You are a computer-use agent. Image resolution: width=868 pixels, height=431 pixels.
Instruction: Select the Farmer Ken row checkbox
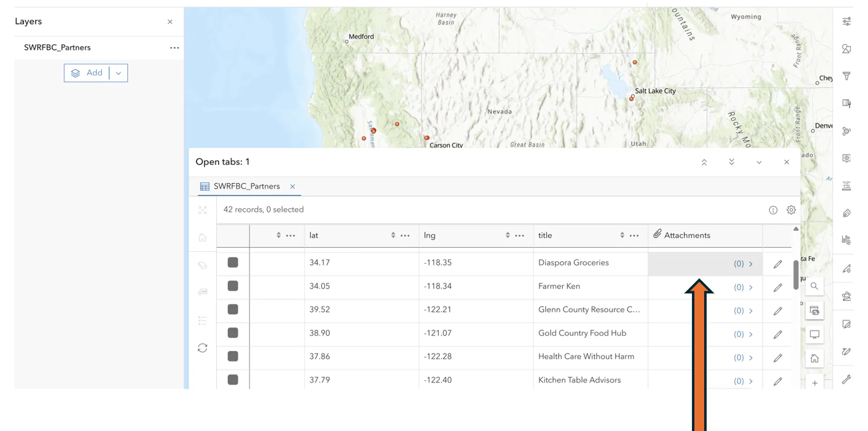pos(233,286)
